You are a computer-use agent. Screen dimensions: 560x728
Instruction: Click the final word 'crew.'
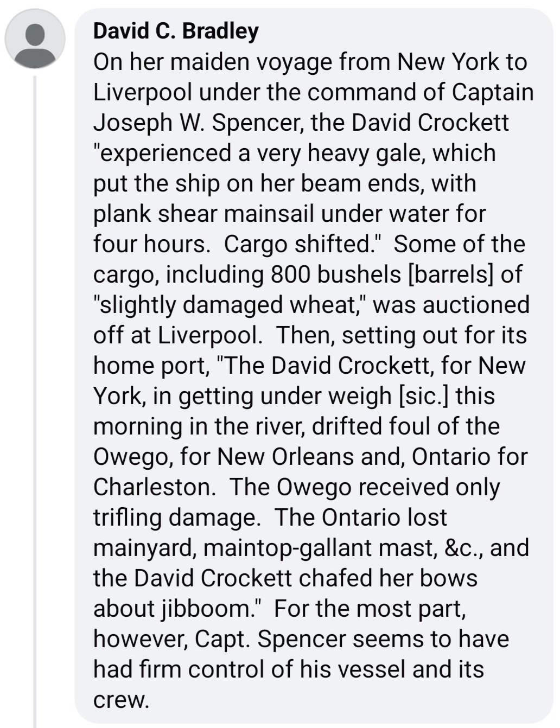click(x=121, y=700)
